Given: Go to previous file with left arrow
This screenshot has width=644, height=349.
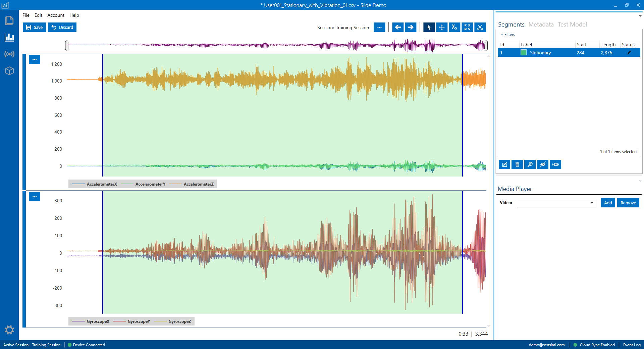Looking at the screenshot, I should 398,28.
